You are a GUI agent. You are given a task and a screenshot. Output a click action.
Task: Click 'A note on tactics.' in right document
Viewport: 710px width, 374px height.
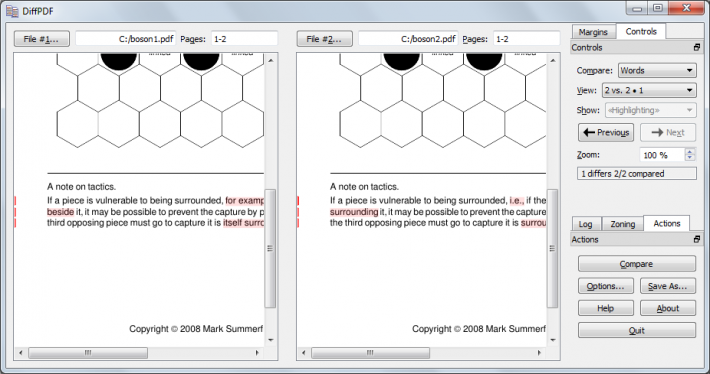click(x=364, y=187)
